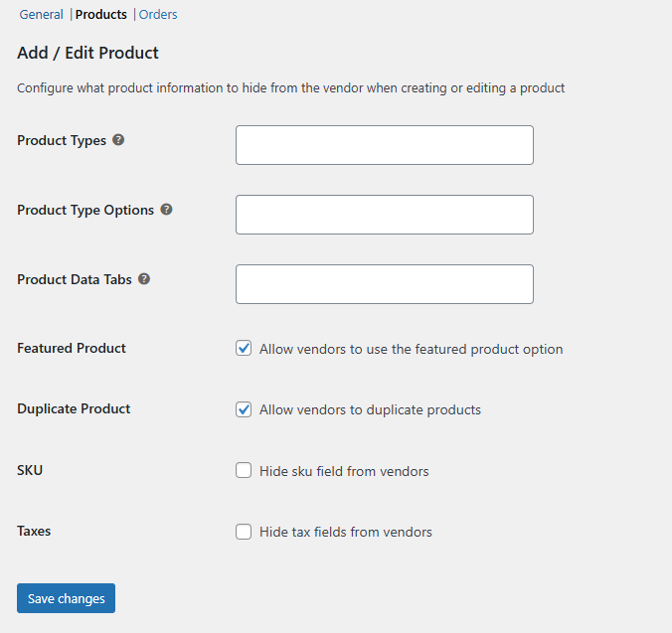
Task: Switch to the General settings tab
Action: pyautogui.click(x=41, y=15)
